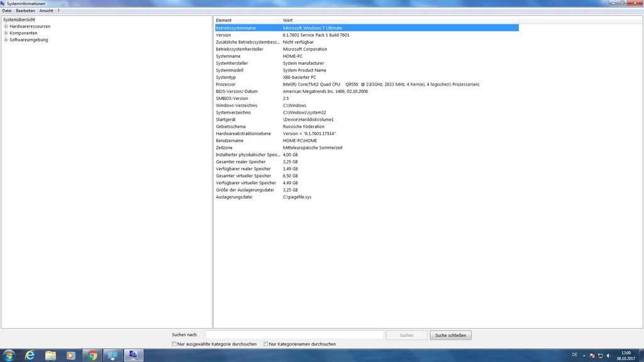This screenshot has width=644, height=362.
Task: Select the 'Größe der Auslagerungsdatei' row
Action: tap(367, 190)
